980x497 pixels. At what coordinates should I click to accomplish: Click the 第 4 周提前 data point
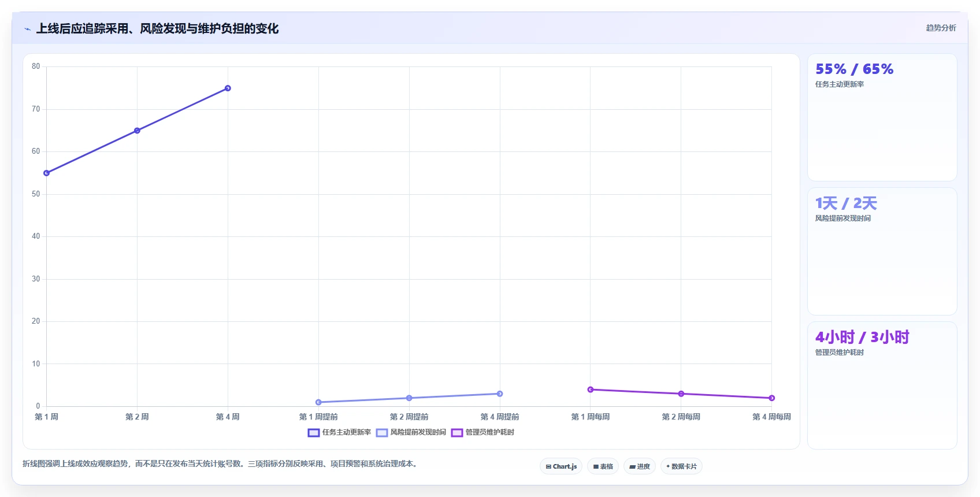500,394
